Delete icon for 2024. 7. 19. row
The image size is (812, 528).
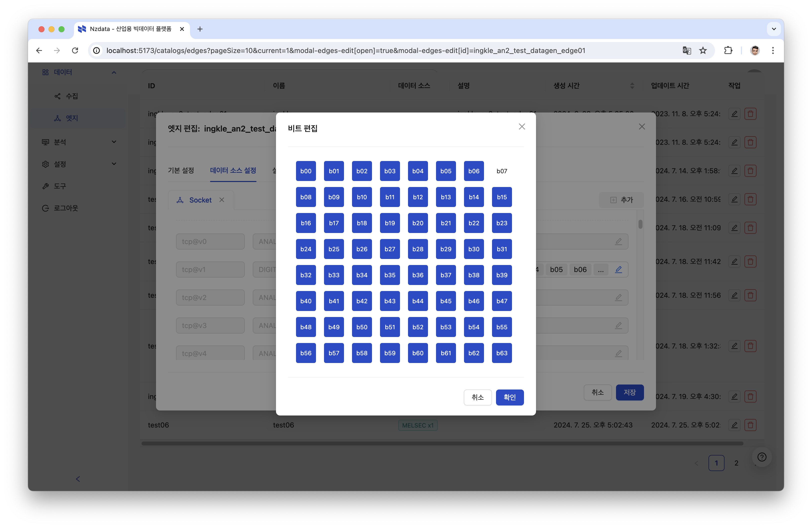pos(750,396)
